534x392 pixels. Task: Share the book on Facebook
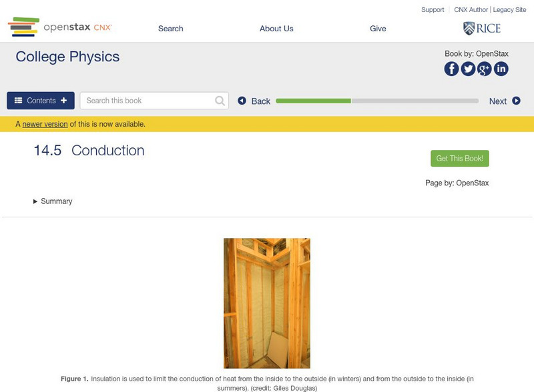coord(451,69)
